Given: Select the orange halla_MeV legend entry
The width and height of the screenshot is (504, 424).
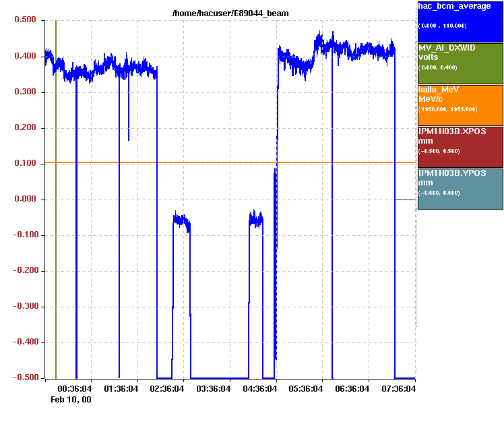Looking at the screenshot, I should coord(460,104).
